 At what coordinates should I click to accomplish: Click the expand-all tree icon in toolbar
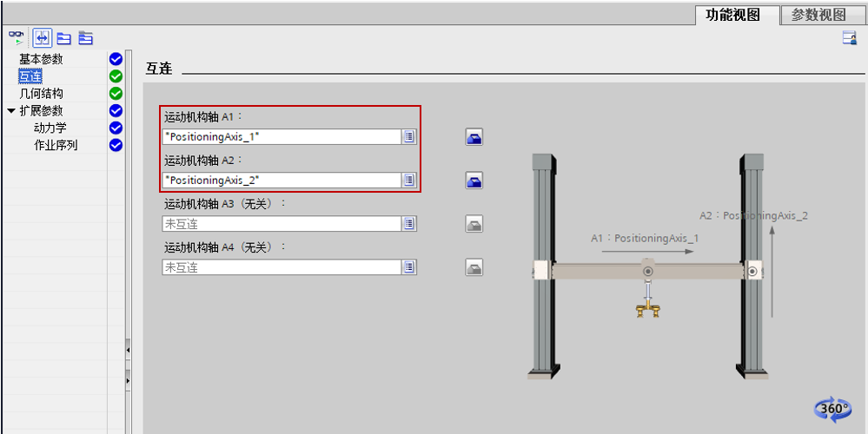pos(85,37)
